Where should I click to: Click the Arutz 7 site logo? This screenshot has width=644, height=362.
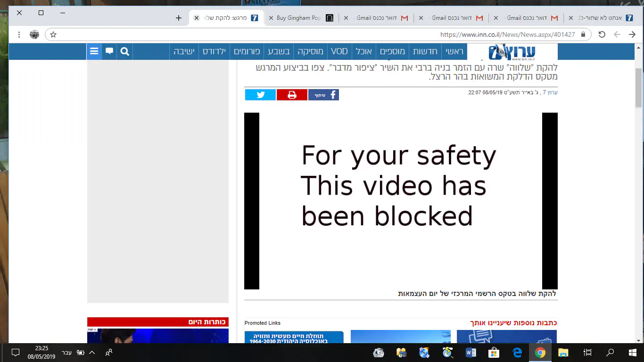click(x=512, y=52)
